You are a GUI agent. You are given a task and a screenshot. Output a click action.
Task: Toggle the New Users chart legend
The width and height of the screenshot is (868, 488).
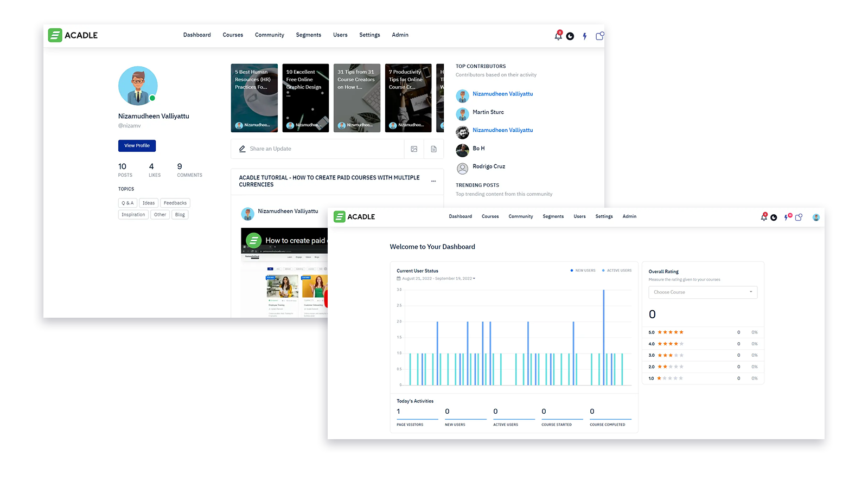583,271
